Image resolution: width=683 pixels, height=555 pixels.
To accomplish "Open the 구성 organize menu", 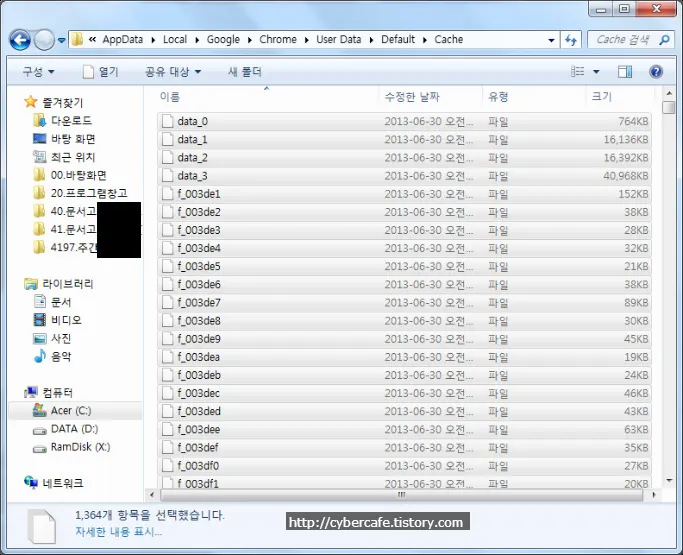I will (38, 71).
